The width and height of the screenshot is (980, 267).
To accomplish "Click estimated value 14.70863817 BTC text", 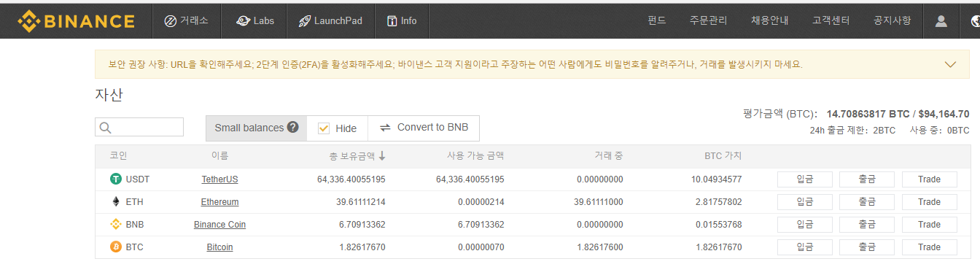I will tap(868, 114).
